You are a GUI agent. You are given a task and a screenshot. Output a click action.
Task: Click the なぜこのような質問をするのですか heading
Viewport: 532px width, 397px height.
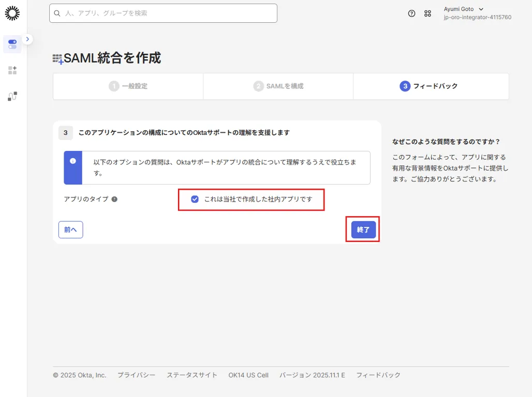pyautogui.click(x=446, y=142)
